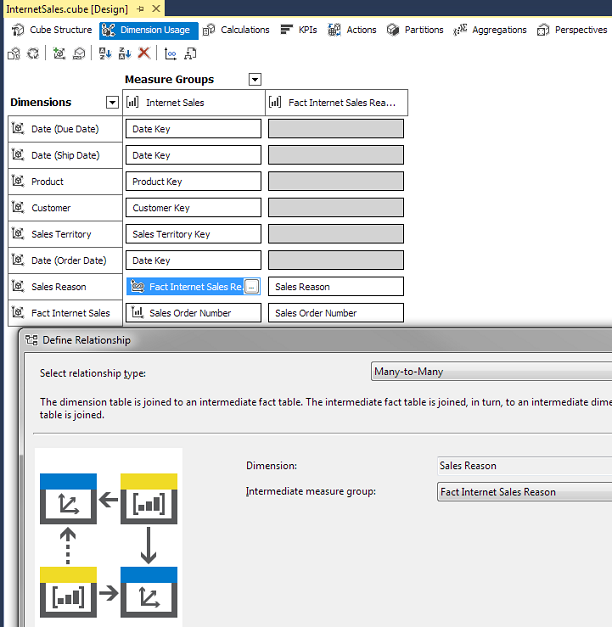Open the Dimensions filter dropdown
The image size is (612, 627).
click(x=112, y=102)
